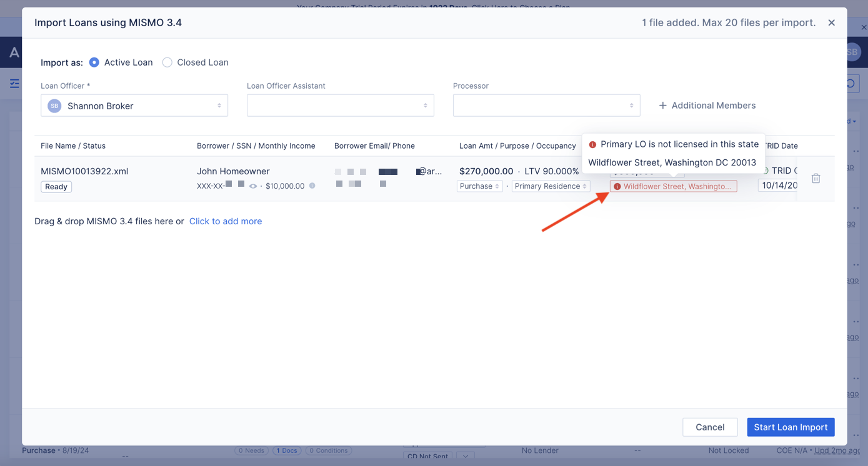Click the 0 Needs badge in background

coord(251,450)
